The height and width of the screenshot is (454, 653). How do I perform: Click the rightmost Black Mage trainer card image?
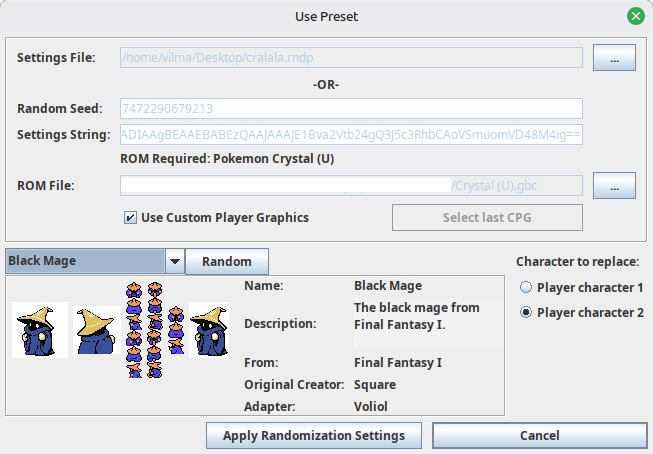click(x=209, y=330)
